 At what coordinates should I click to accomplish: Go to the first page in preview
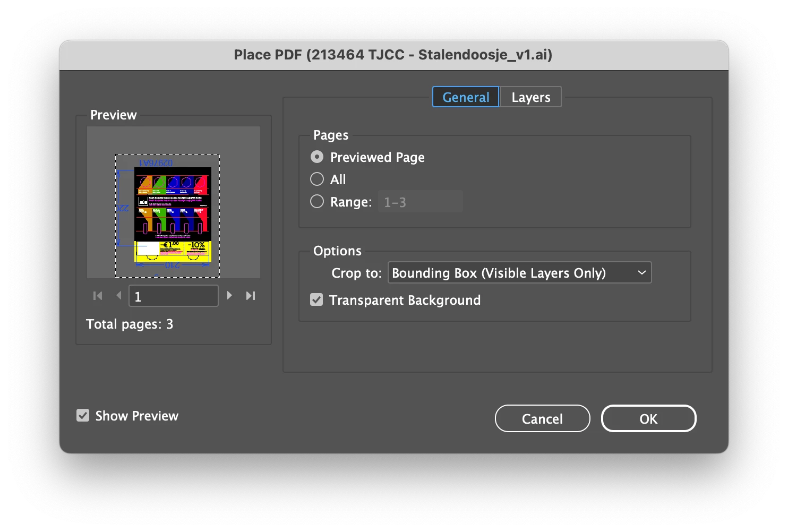coord(98,296)
